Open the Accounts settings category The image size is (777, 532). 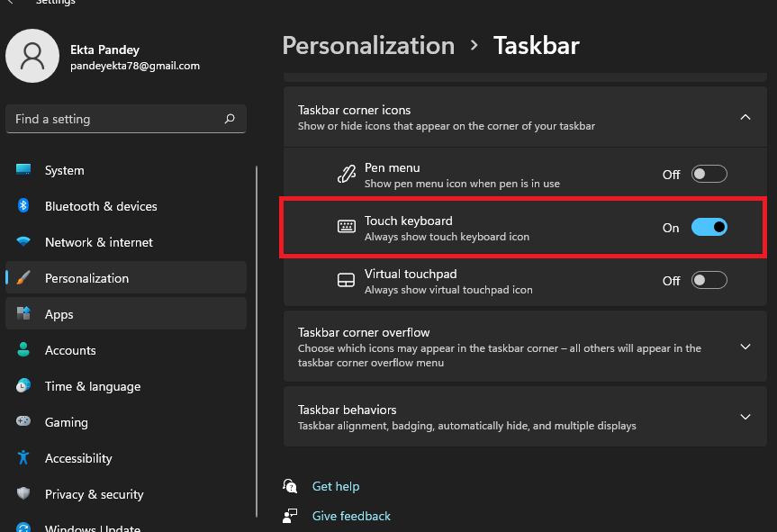(70, 350)
